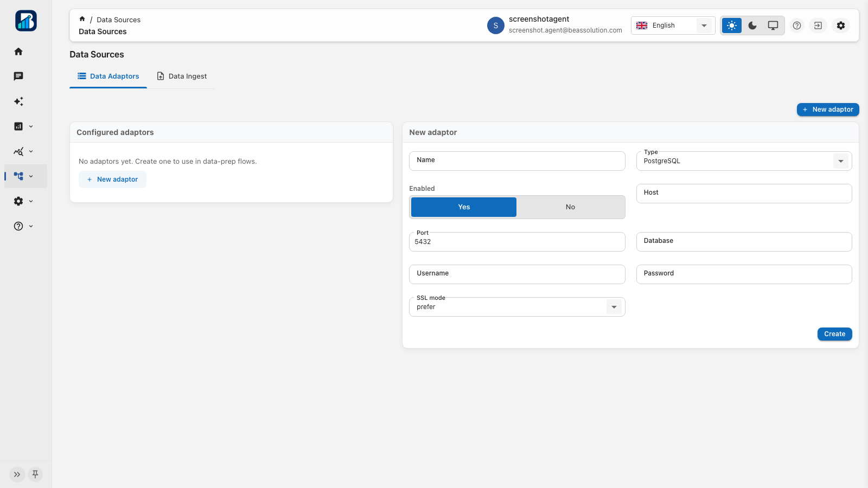This screenshot has width=868, height=488.
Task: Set Enabled to Yes
Action: [x=464, y=207]
